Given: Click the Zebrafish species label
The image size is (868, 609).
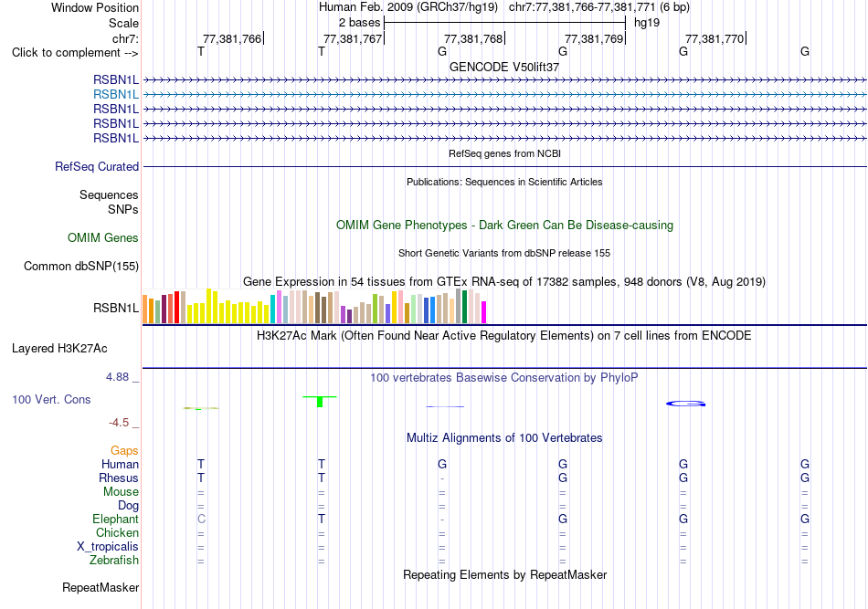Looking at the screenshot, I should [114, 561].
